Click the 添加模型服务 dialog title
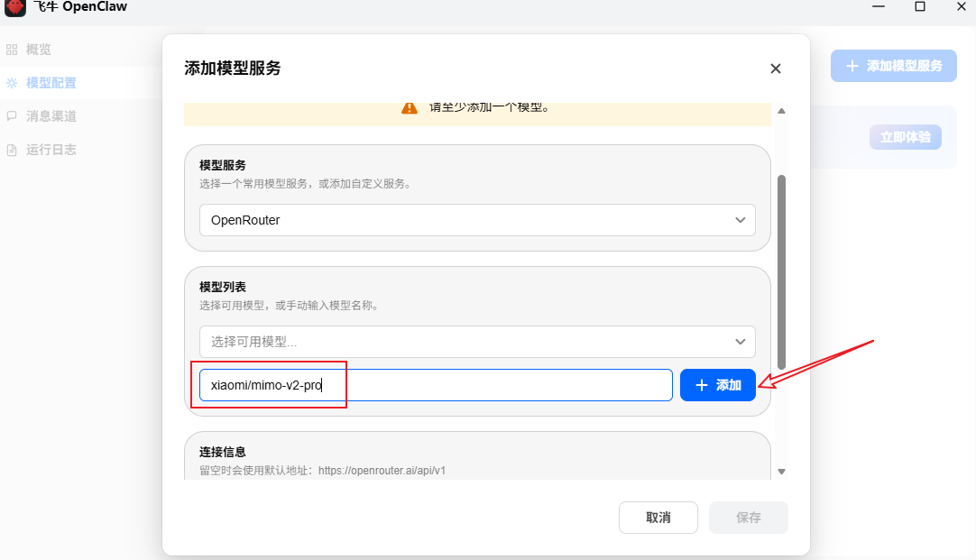The image size is (976, 560). [233, 69]
